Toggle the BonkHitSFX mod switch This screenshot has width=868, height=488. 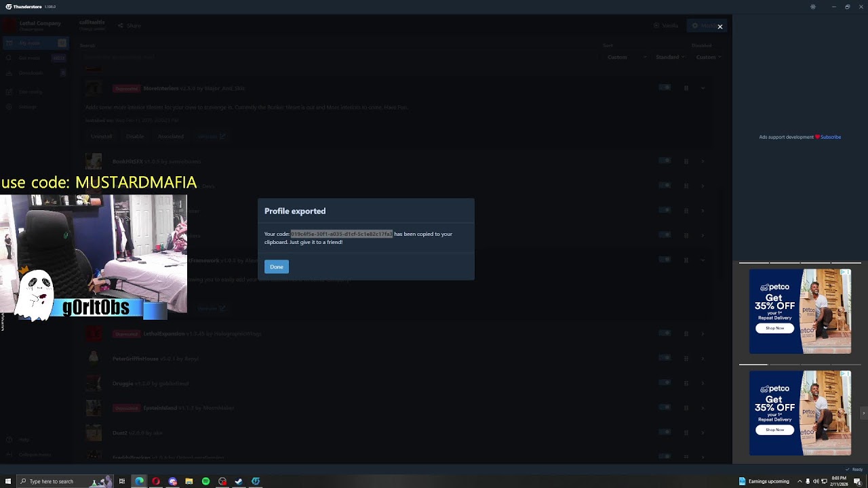pyautogui.click(x=665, y=161)
